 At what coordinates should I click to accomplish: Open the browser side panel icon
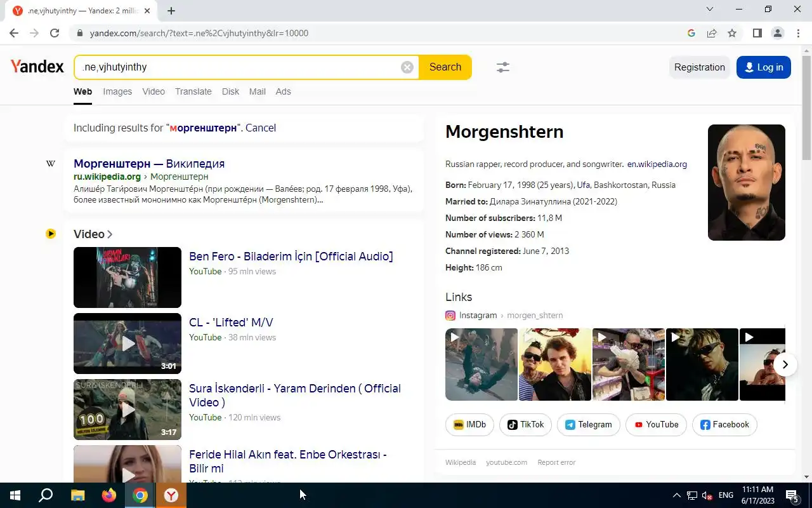pyautogui.click(x=757, y=33)
